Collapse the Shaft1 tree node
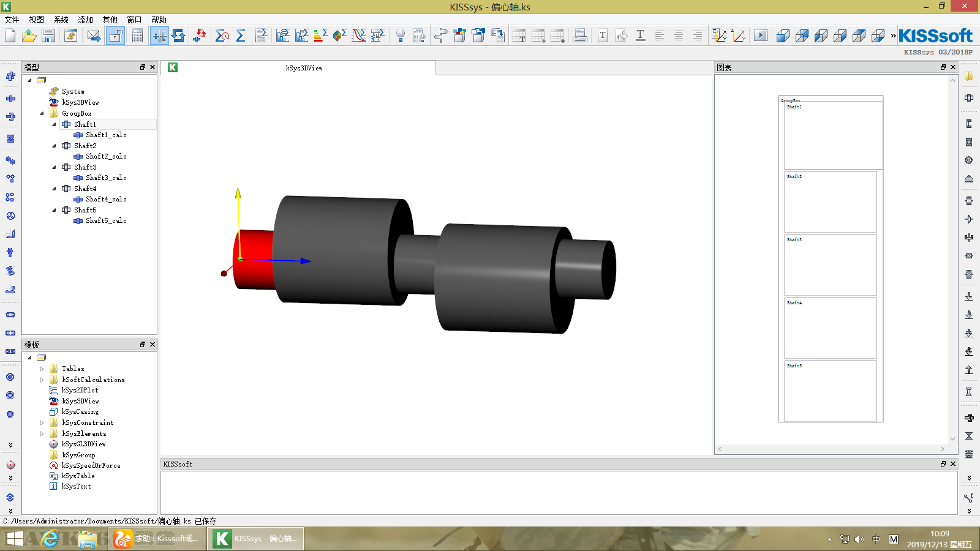 coord(54,124)
